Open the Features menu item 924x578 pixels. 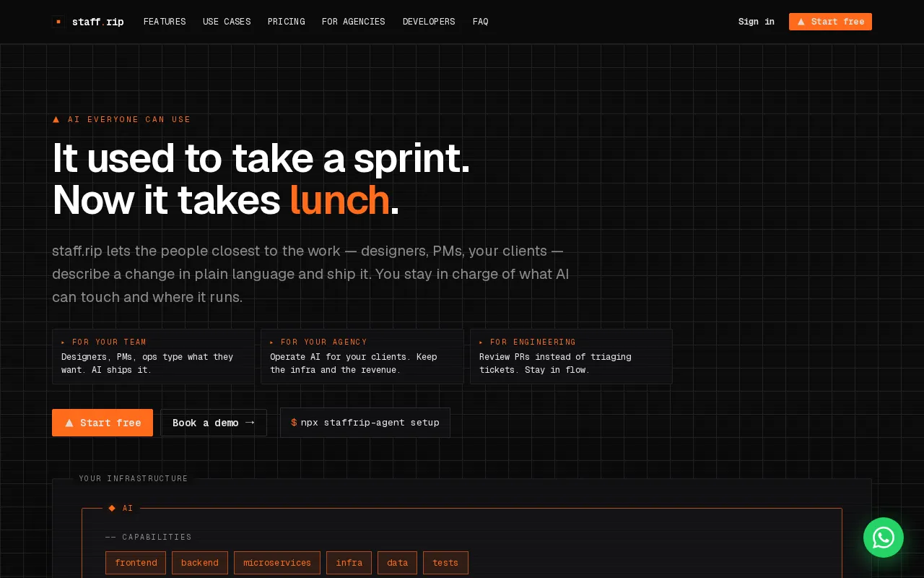[165, 22]
